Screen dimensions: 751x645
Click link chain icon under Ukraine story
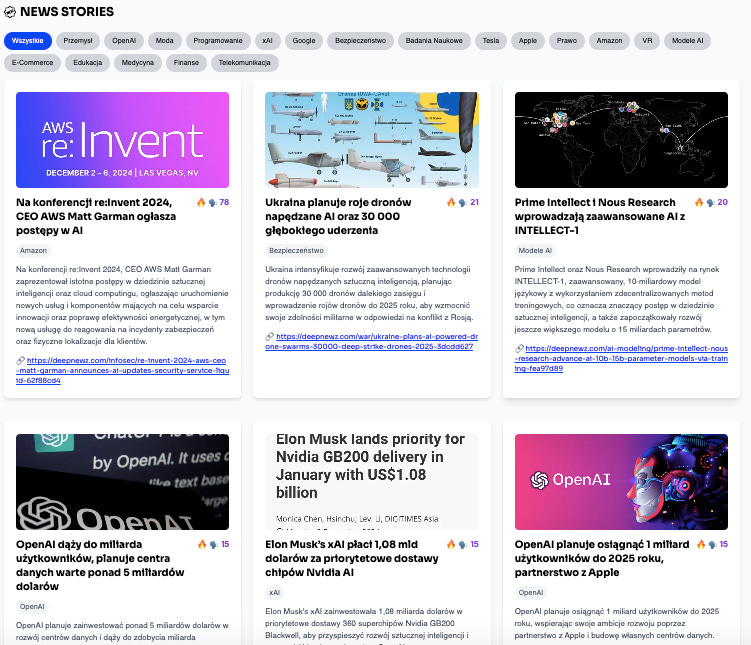click(x=270, y=337)
